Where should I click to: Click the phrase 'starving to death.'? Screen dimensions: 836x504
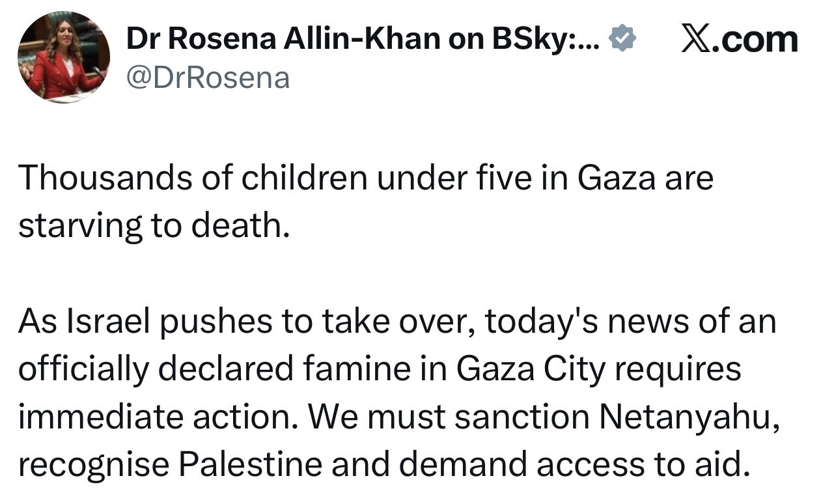click(154, 226)
